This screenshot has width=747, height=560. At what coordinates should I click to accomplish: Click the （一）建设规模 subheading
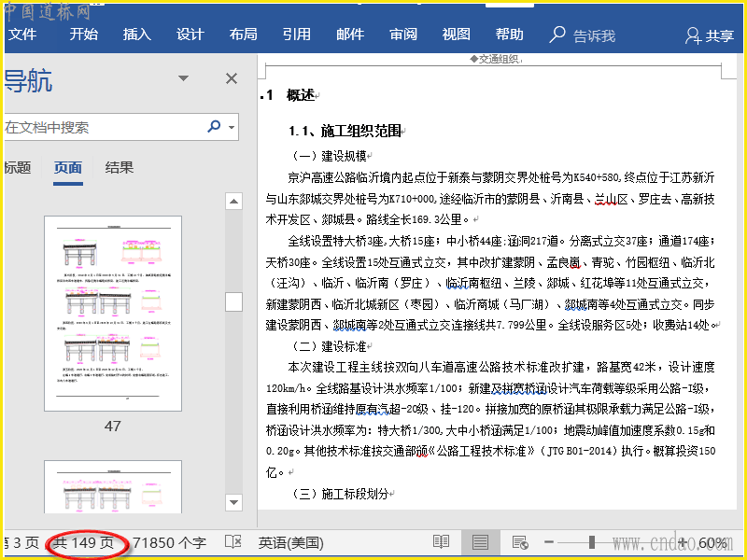point(329,156)
